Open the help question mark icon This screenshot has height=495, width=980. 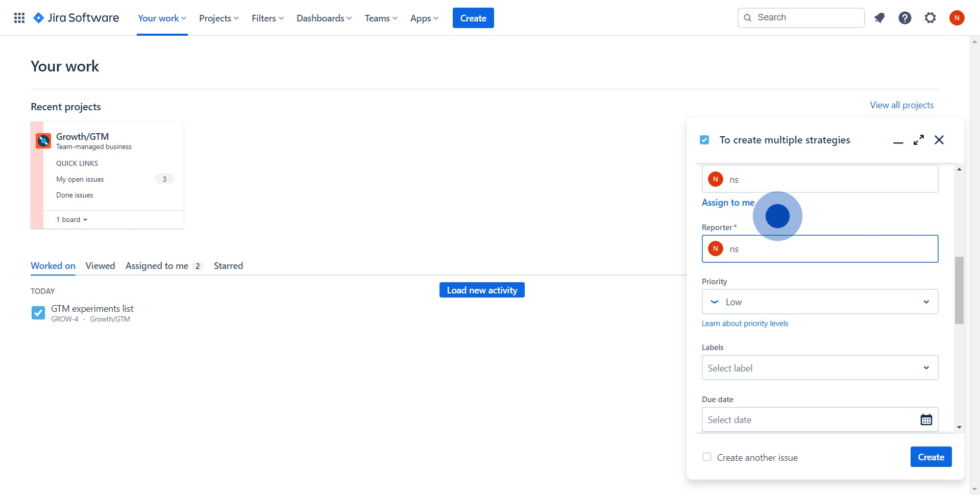pyautogui.click(x=905, y=18)
